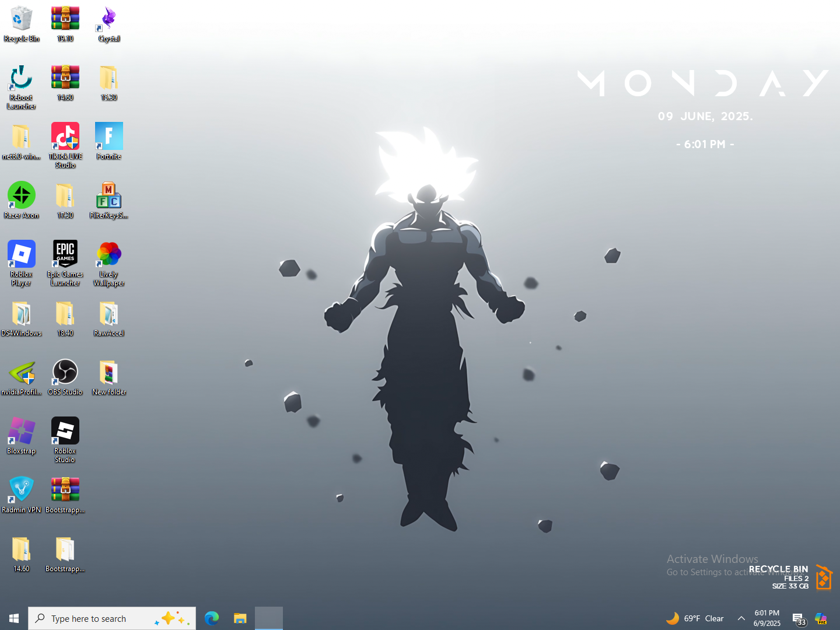This screenshot has height=630, width=840.
Task: Select the DS4Windows folder
Action: (x=22, y=319)
